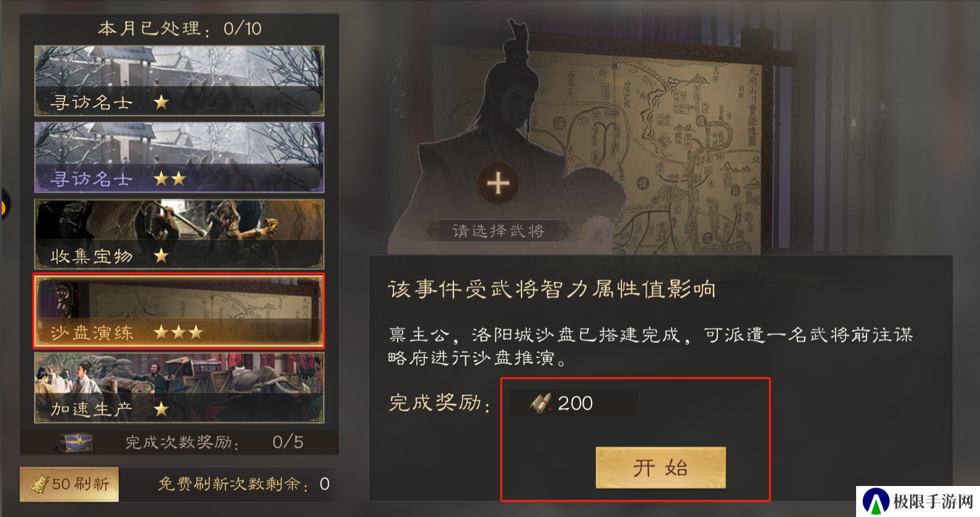The height and width of the screenshot is (517, 980).
Task: Click the plus icon to add a general
Action: point(498,183)
